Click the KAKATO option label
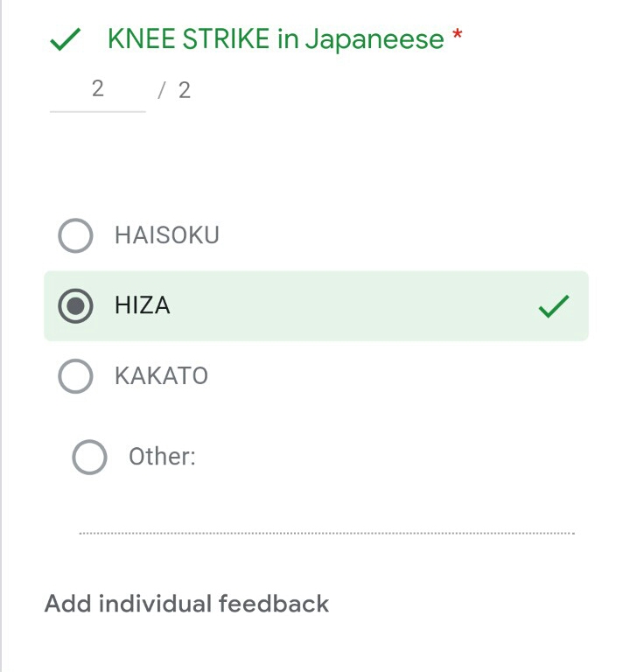630x672 pixels. click(x=162, y=376)
